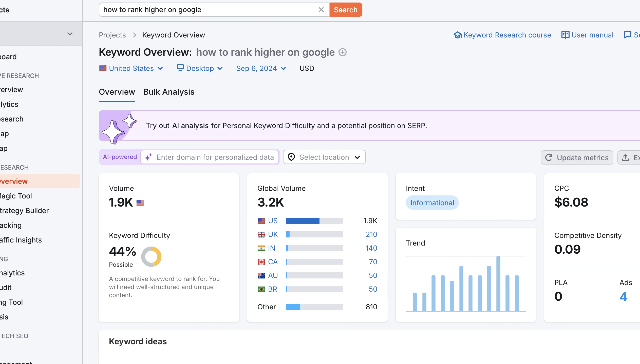
Task: Expand the Select location dropdown
Action: coord(324,157)
